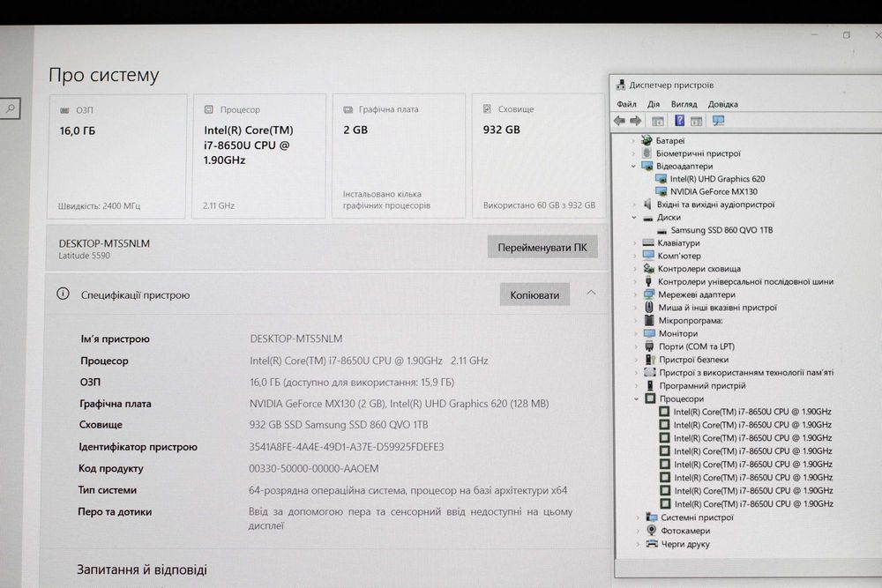Screen dimensions: 882x588
Task: Click the toolbar icon right of the Help icon
Action: (x=697, y=121)
